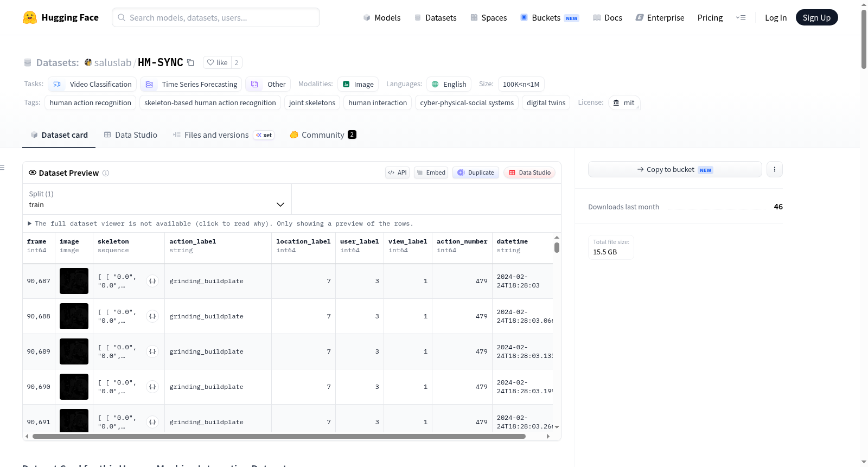Open Data Studio from preview header
The image size is (868, 467).
point(529,172)
